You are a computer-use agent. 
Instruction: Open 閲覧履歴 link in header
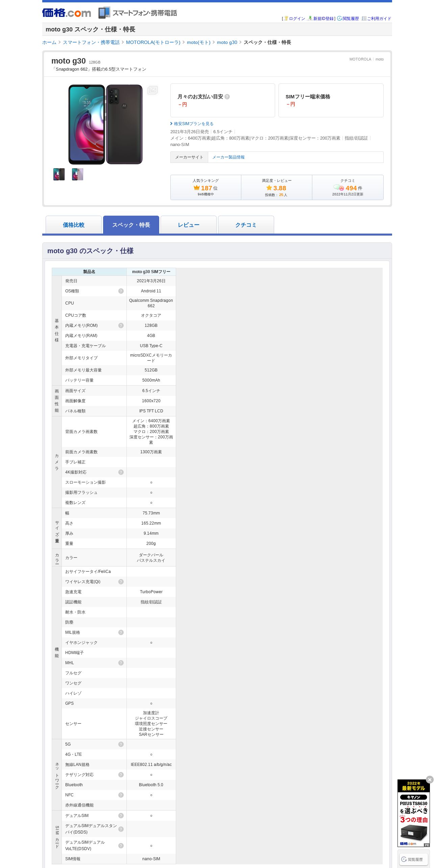[351, 19]
